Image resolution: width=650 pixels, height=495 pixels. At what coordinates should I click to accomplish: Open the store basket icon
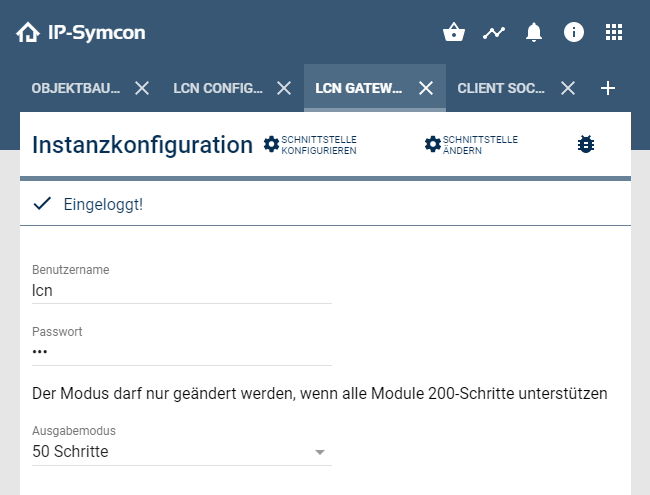454,33
